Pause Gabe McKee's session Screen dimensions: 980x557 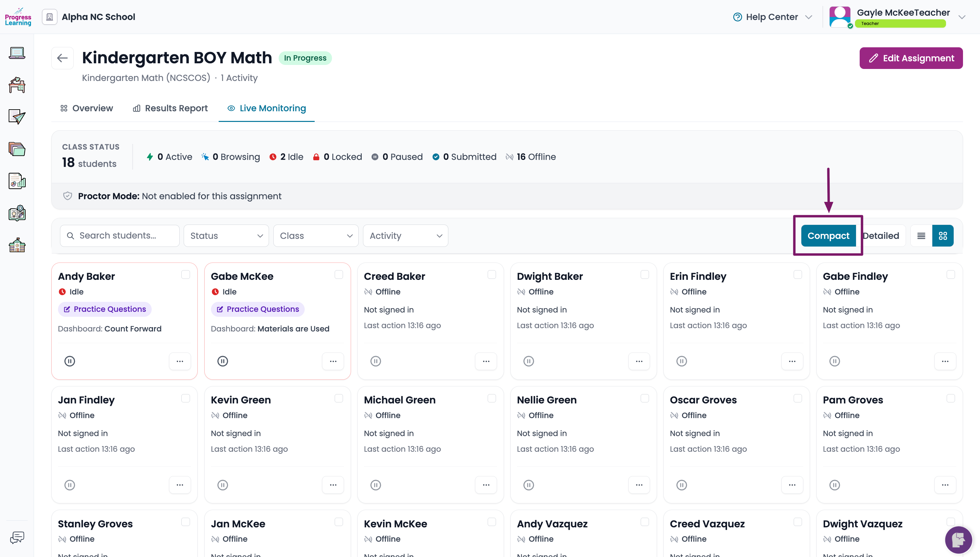[223, 361]
